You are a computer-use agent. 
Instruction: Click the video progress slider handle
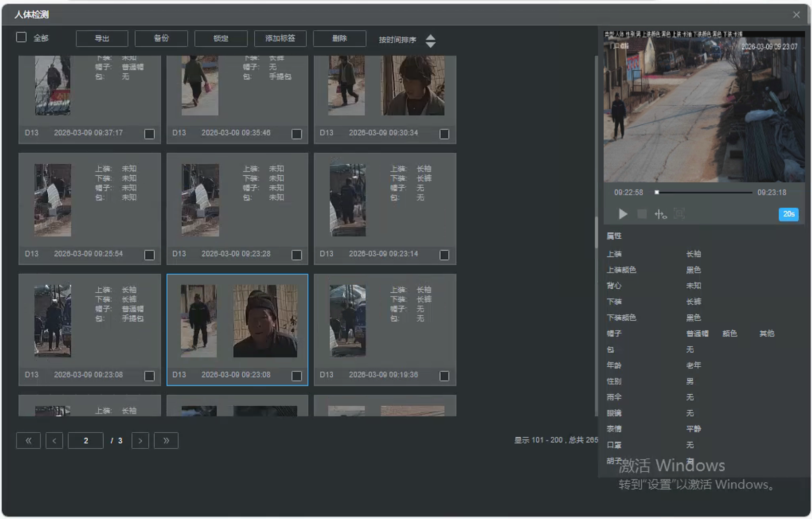click(657, 192)
